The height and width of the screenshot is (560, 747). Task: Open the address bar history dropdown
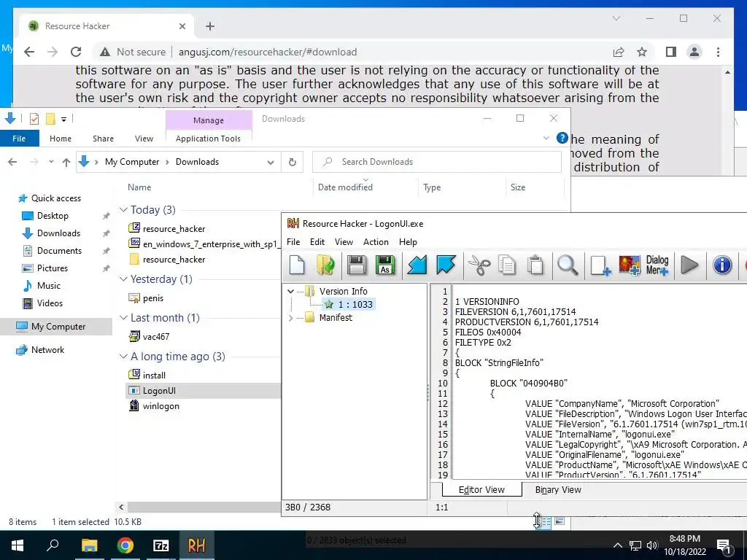[x=271, y=163]
